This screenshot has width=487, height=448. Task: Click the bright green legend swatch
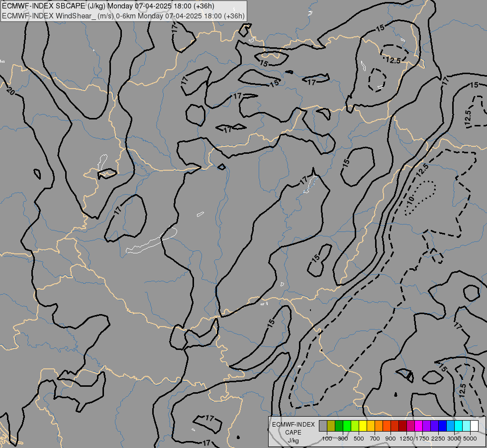pyautogui.click(x=347, y=426)
